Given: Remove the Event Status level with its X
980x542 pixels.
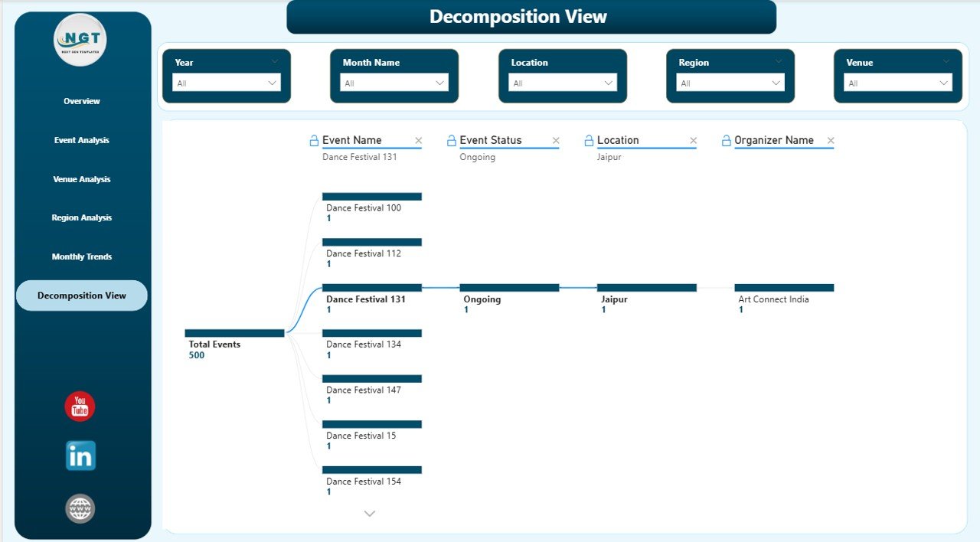Looking at the screenshot, I should coord(556,140).
